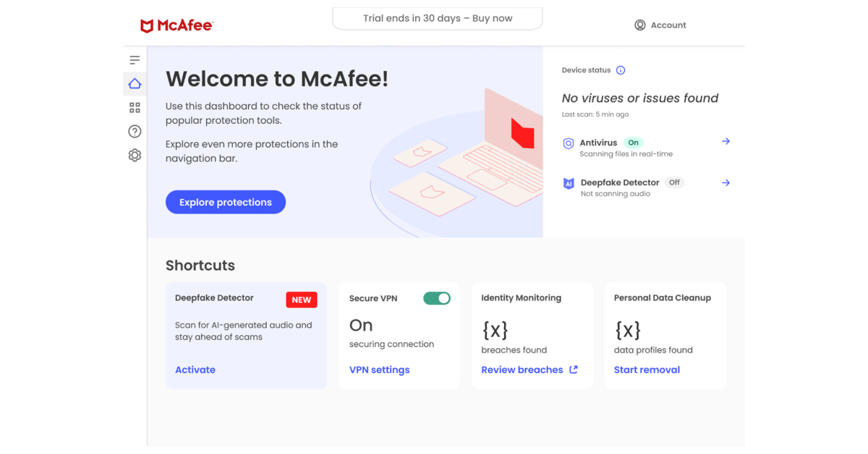Image resolution: width=868 pixels, height=454 pixels.
Task: Open VPN settings
Action: (x=379, y=369)
